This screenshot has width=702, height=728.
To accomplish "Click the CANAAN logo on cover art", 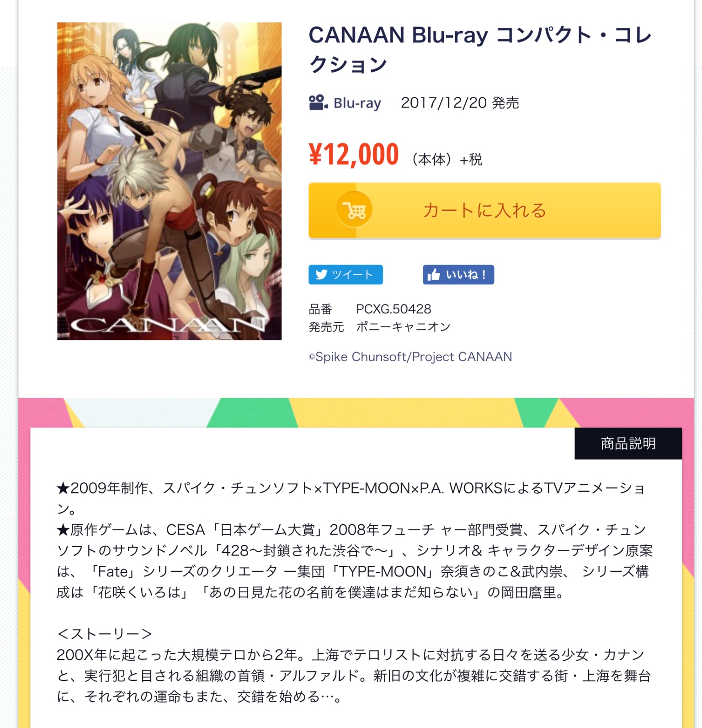I will click(168, 325).
